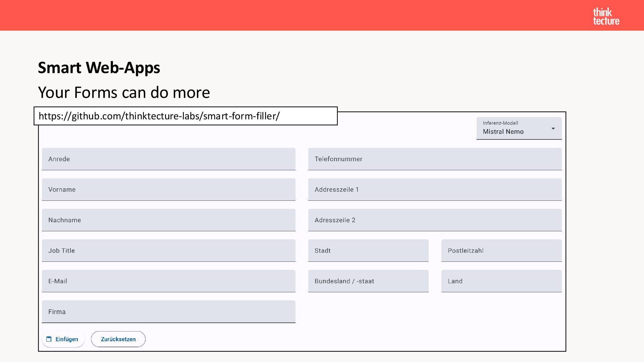Focus the Anrede input field

(x=168, y=159)
